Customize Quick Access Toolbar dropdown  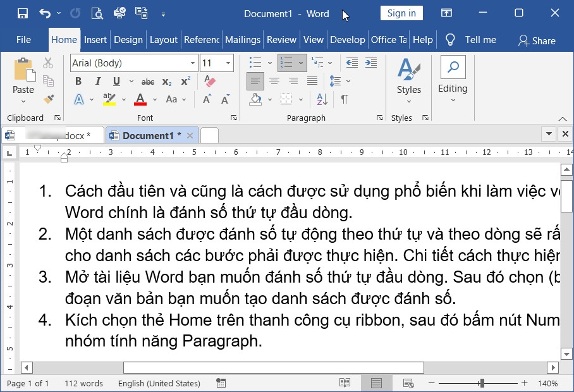coord(163,15)
